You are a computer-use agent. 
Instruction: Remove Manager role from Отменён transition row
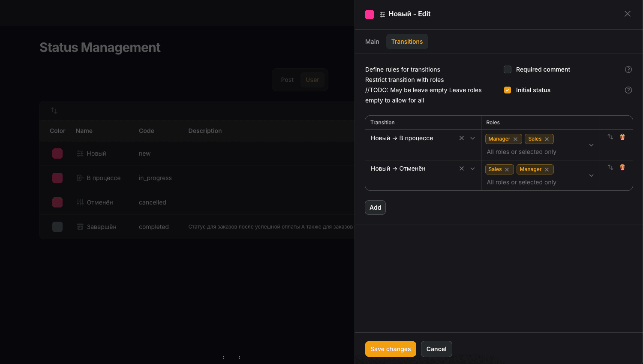pos(547,169)
